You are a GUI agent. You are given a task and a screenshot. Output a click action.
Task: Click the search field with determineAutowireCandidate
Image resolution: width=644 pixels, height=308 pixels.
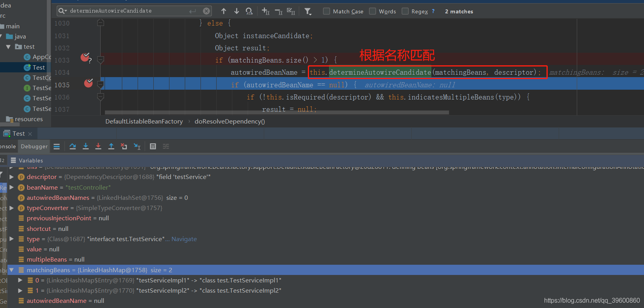[x=134, y=11]
